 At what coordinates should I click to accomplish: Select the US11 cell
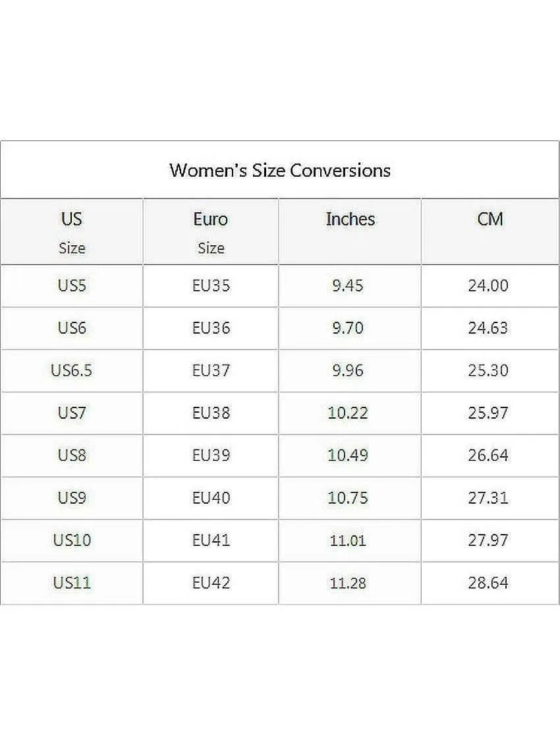click(71, 583)
